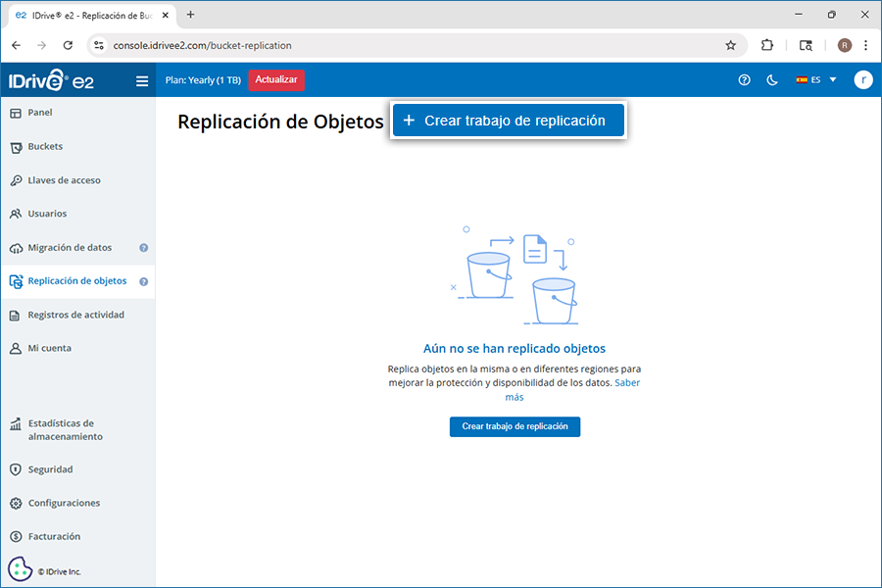This screenshot has width=882, height=588.
Task: Open the hamburger sidebar menu icon
Action: tap(142, 81)
